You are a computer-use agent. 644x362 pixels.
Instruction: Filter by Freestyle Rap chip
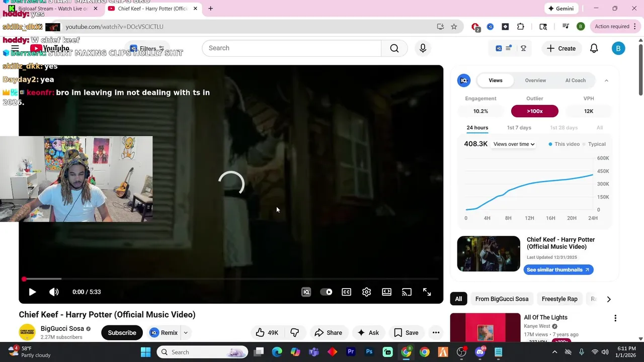(x=559, y=299)
